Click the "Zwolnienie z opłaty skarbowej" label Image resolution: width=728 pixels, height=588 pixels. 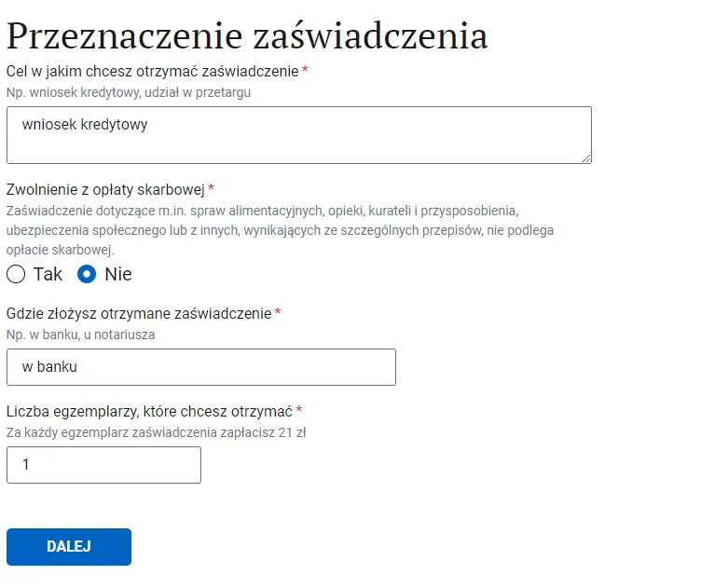[105, 189]
